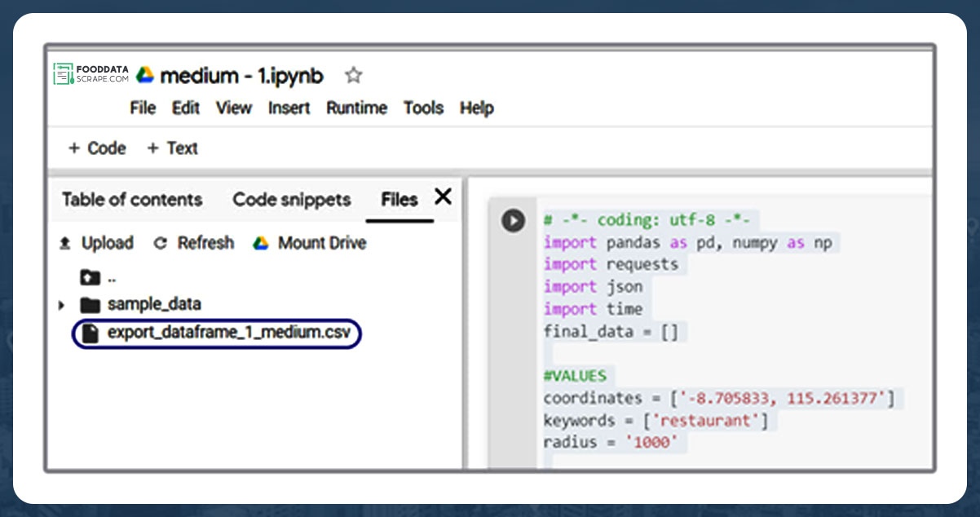Run the code cell with the play button

coord(513,220)
